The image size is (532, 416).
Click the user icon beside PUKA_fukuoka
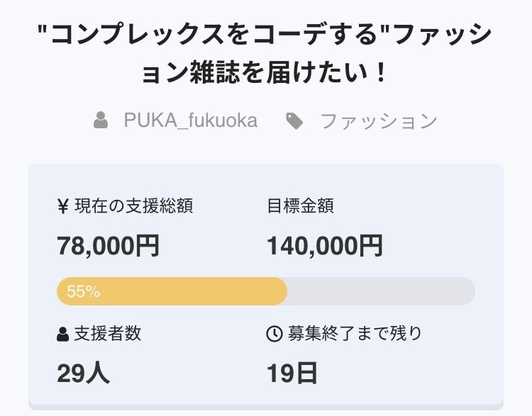(x=101, y=121)
